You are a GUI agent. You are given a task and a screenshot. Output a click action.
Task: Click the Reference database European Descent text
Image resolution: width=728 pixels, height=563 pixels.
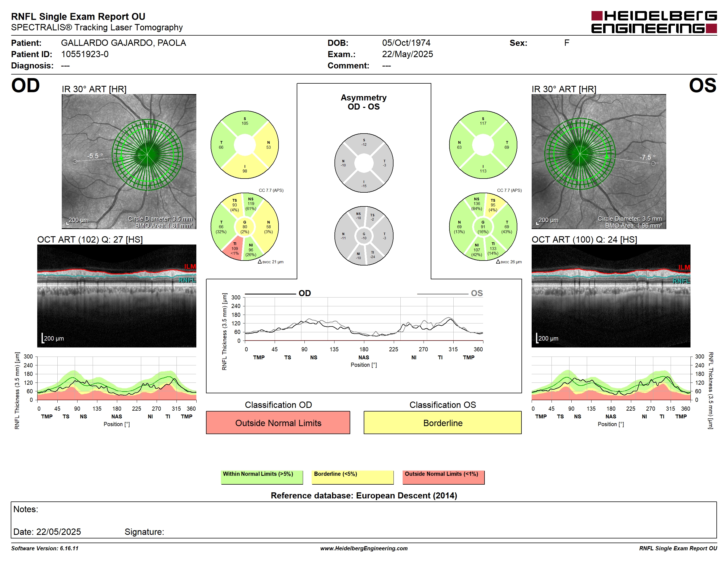(364, 495)
